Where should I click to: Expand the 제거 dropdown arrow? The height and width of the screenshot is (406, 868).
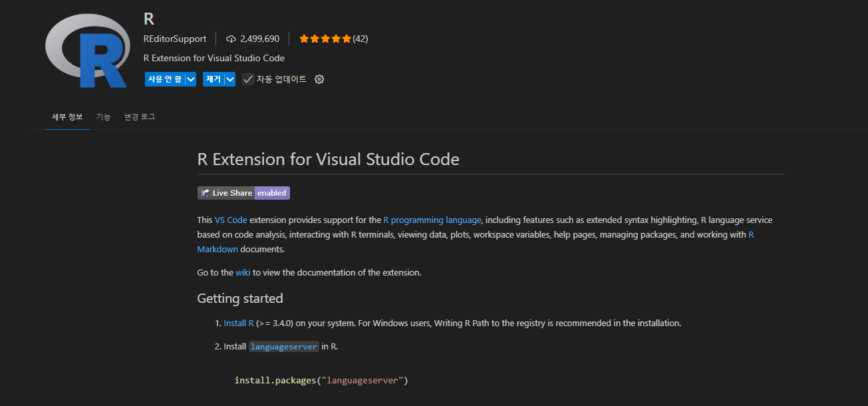coord(230,79)
